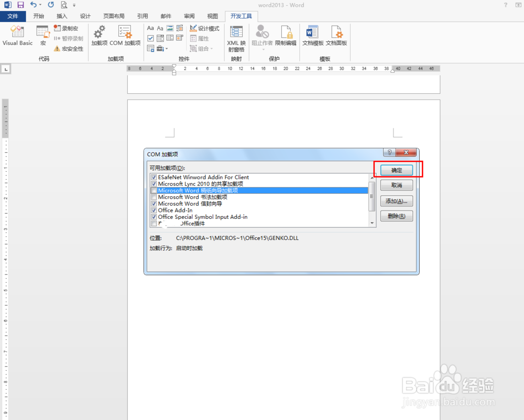Uncheck Microsoft Lync 2010 的共享加载项
The image size is (524, 420).
154,184
